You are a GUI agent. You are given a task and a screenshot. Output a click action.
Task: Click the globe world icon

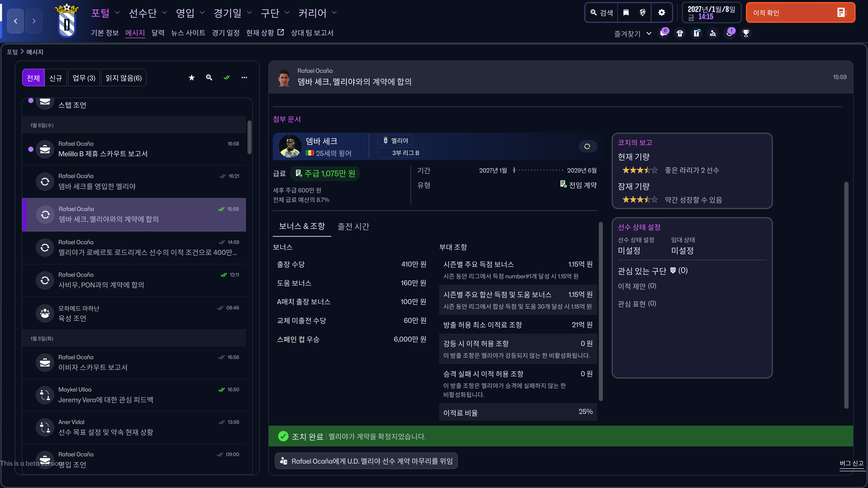coord(643,13)
